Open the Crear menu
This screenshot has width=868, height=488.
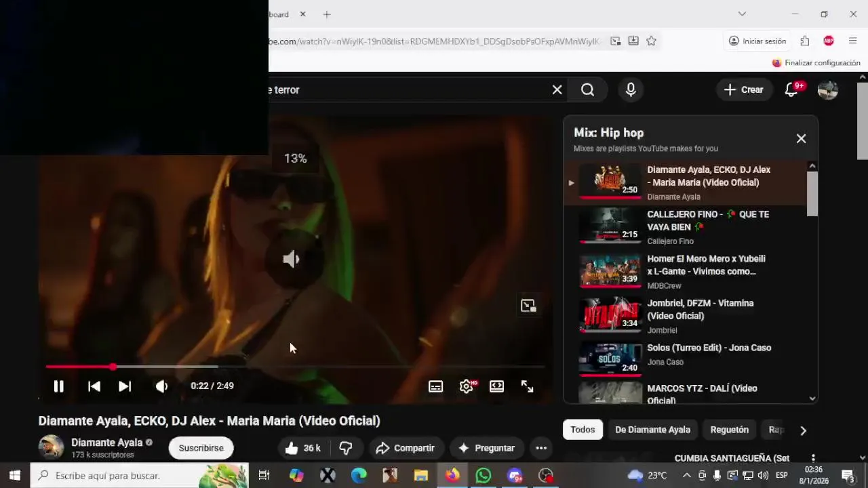click(744, 89)
